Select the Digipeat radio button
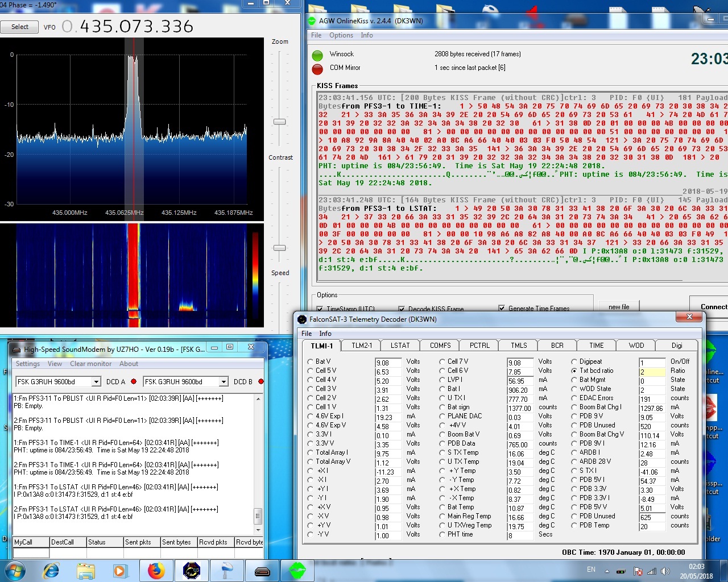This screenshot has width=728, height=582. (574, 361)
